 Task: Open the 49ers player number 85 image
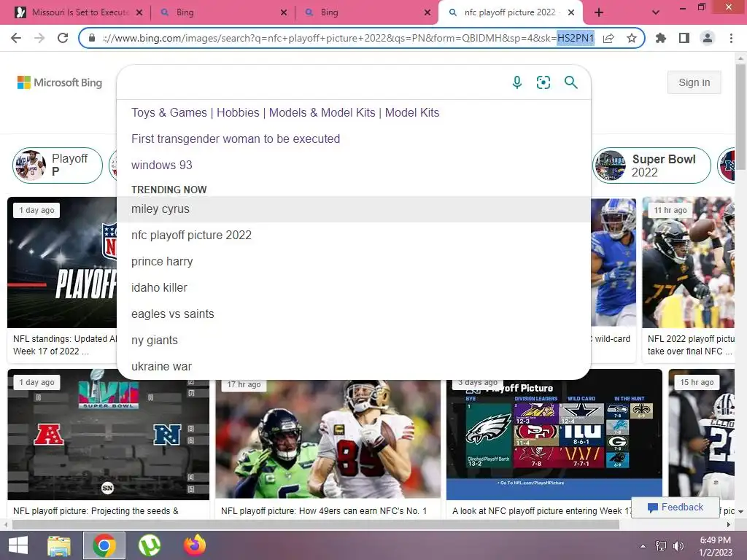click(x=328, y=439)
